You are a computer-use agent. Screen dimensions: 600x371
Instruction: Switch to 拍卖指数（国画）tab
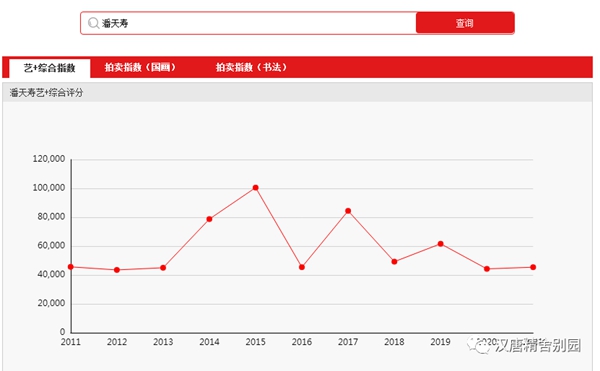tap(140, 67)
